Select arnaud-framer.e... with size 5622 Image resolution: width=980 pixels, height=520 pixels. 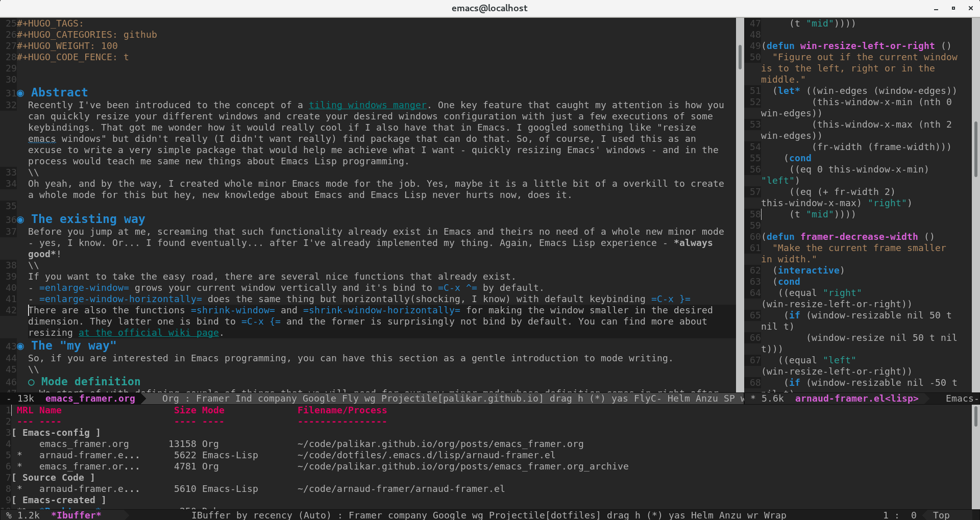tap(89, 455)
